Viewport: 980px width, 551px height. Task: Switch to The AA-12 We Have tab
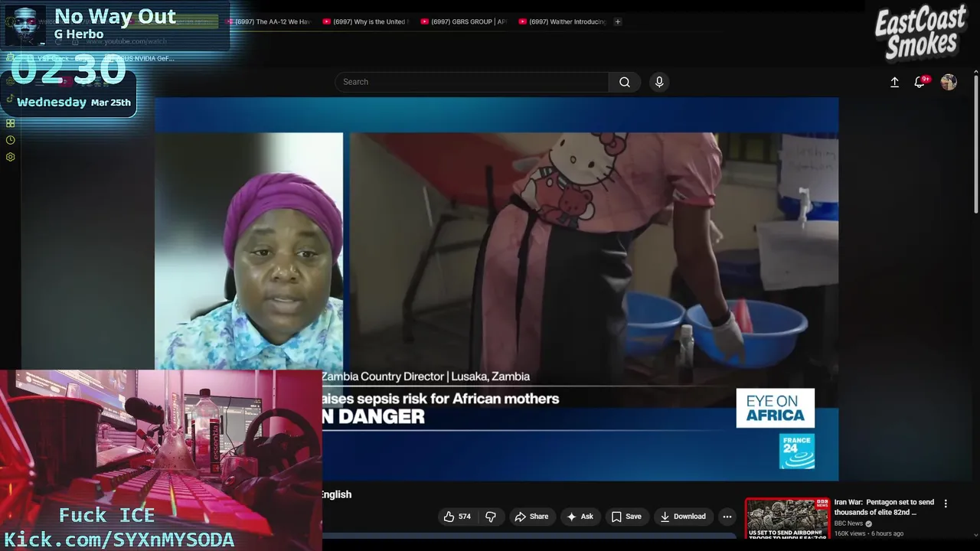coord(268,21)
